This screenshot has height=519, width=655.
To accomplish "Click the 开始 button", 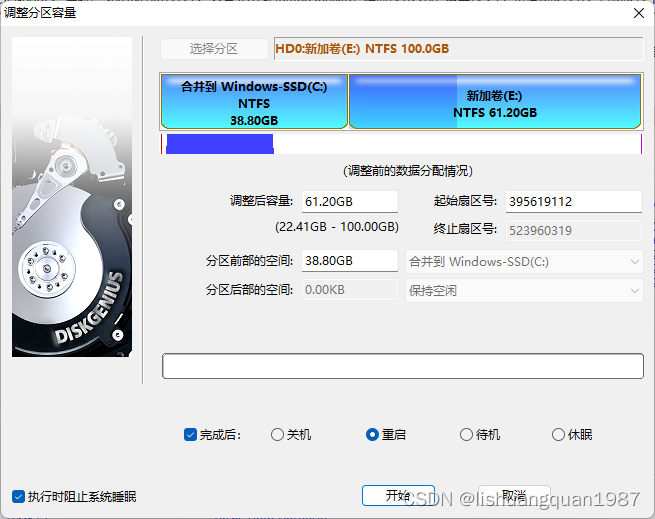I will (x=398, y=496).
